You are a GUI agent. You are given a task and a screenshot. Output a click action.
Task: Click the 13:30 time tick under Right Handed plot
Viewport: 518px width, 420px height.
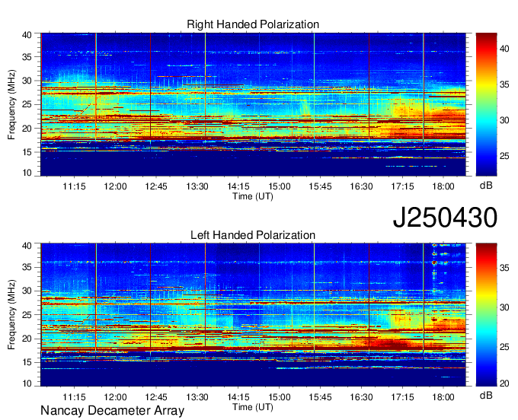197,186
